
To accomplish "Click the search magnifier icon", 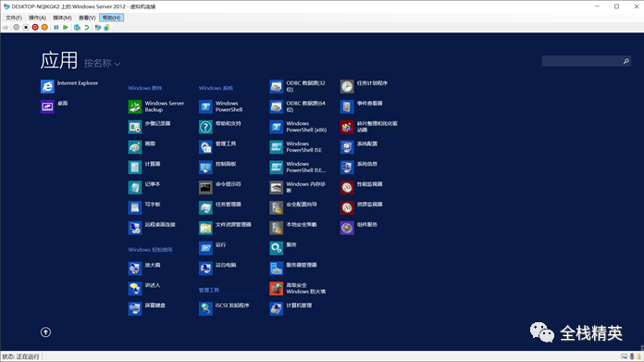I will [x=625, y=61].
